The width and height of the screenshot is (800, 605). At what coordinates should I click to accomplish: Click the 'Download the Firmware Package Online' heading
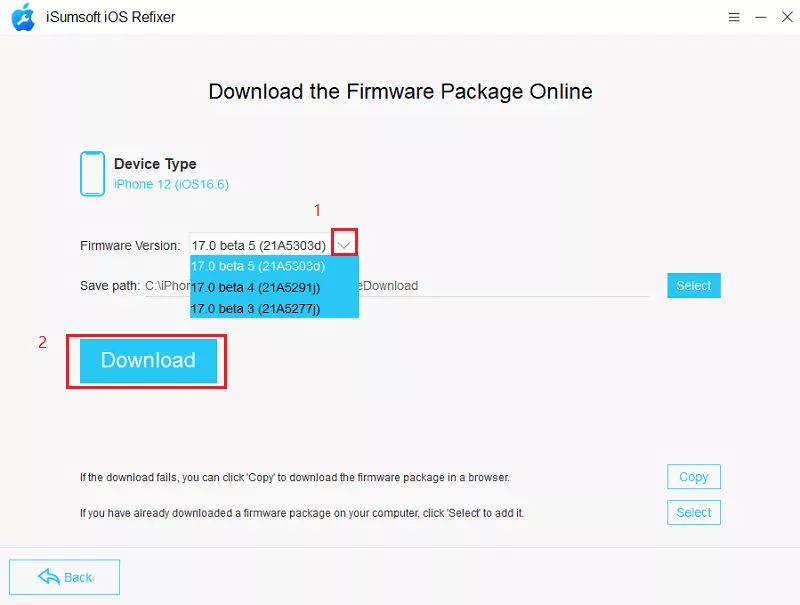(x=401, y=92)
